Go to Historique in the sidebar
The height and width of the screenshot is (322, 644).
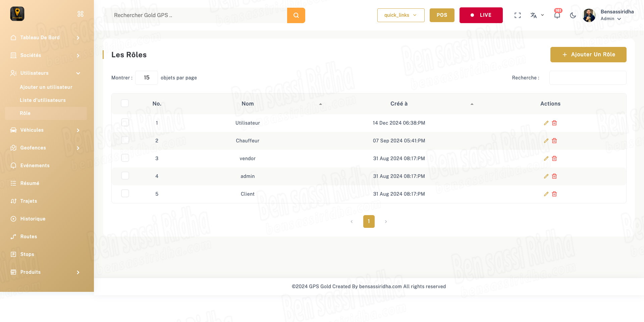tap(33, 219)
